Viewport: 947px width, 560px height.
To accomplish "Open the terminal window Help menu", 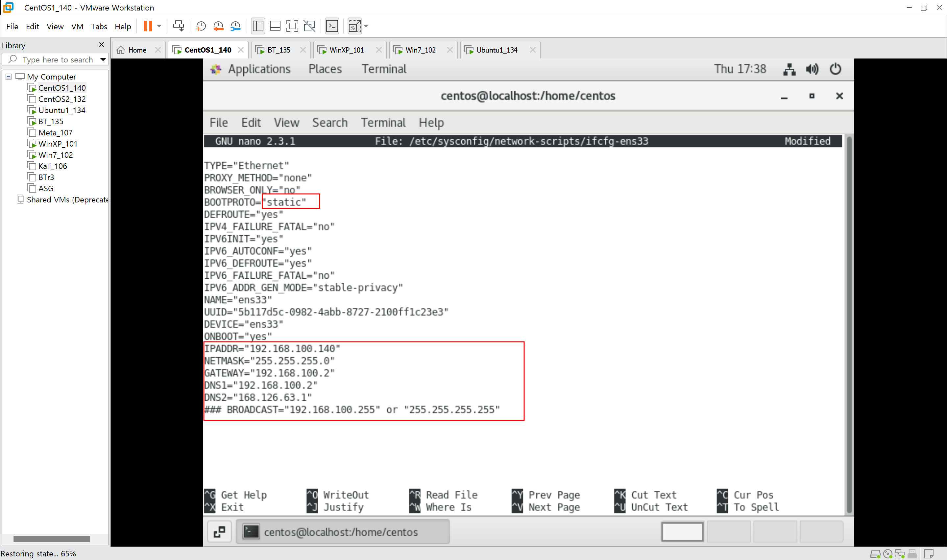I will point(431,123).
